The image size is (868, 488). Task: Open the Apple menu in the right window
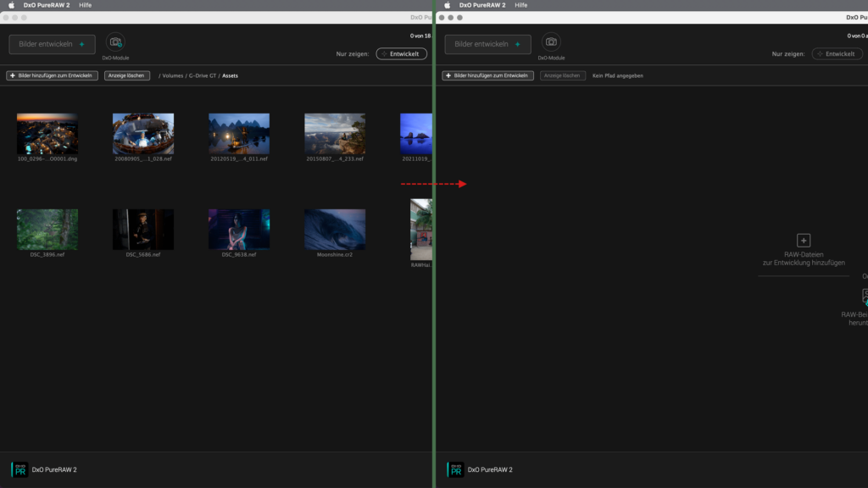pos(447,5)
